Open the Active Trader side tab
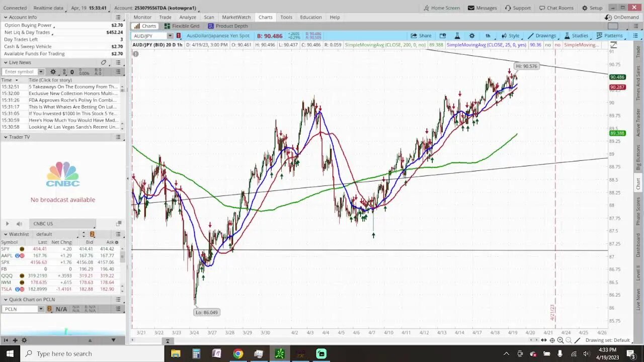The width and height of the screenshot is (644, 362). (x=638, y=124)
